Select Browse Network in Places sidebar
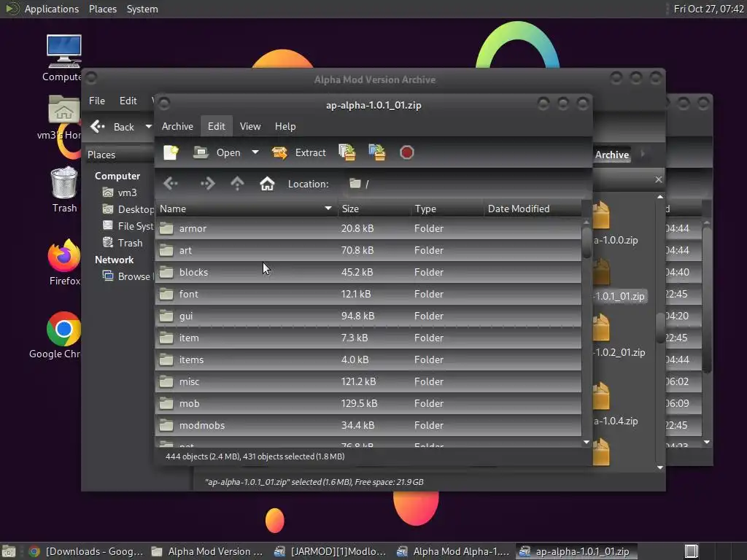The height and width of the screenshot is (560, 747). point(127,276)
